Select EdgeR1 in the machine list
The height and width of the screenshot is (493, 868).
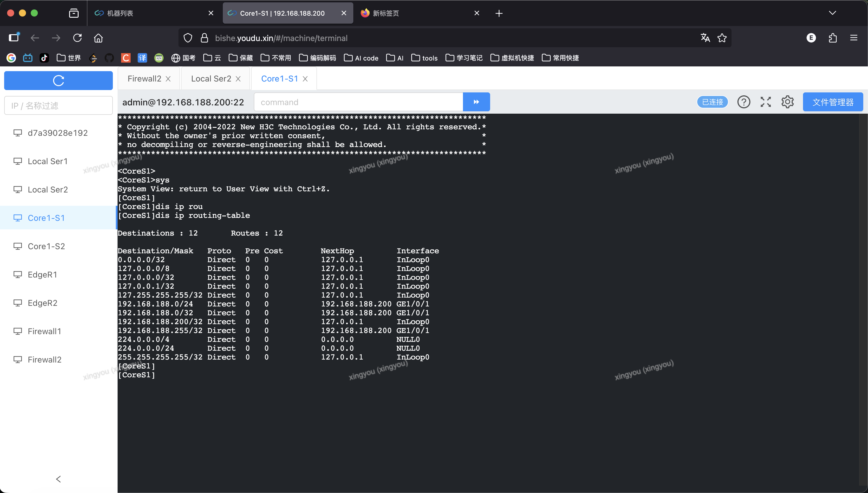[x=42, y=275]
